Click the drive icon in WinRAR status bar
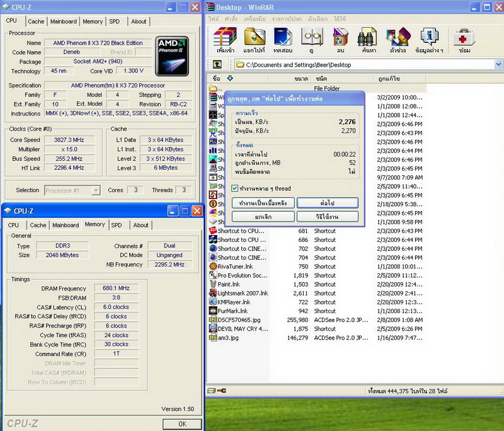504x431 pixels. (x=211, y=391)
